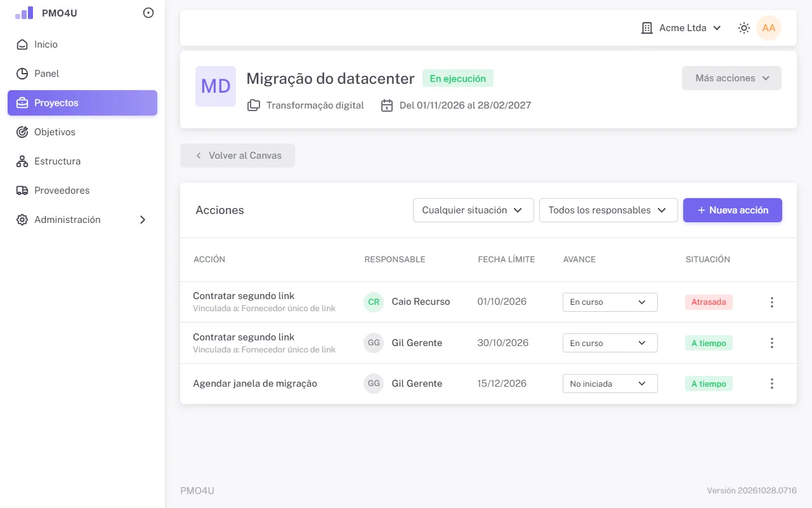Open the Acme Ltda company selector

pos(682,28)
